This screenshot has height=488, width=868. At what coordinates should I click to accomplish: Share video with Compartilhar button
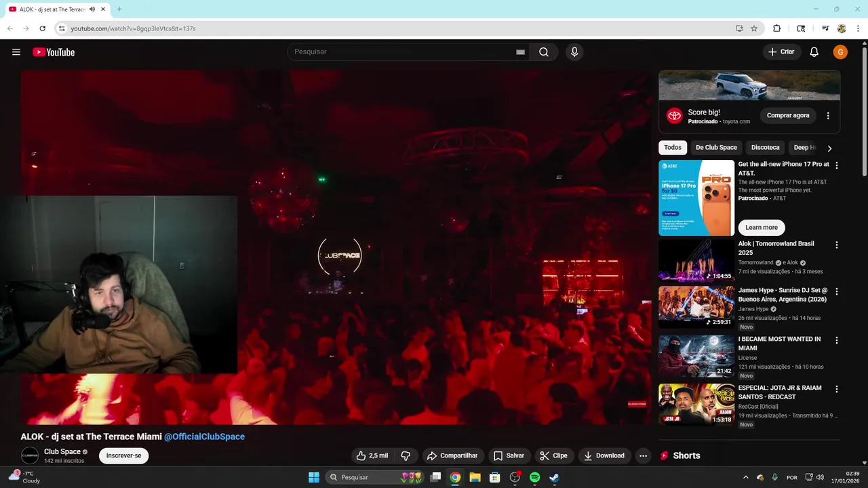coord(452,455)
